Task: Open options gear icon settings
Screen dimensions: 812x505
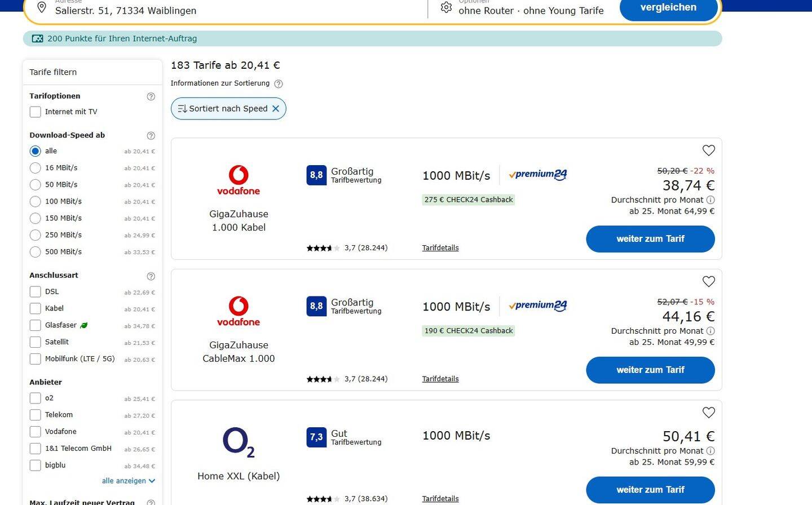Action: coord(446,8)
